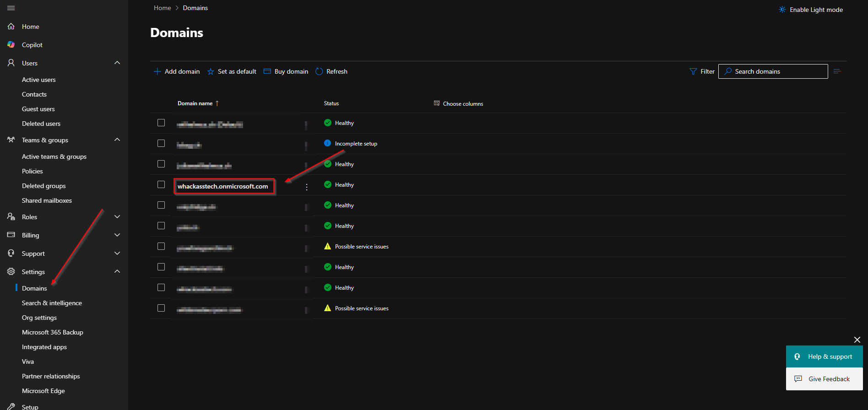Click the Status column header
This screenshot has height=410, width=868.
click(331, 103)
